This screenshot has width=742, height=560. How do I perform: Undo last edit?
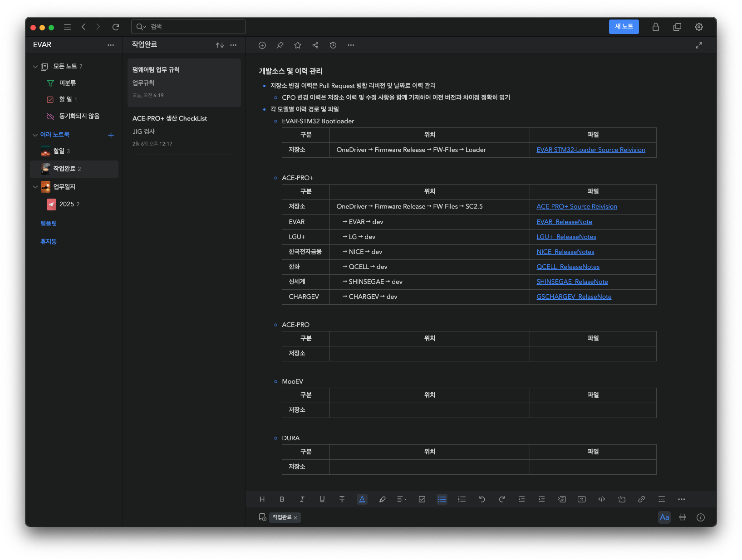[482, 499]
